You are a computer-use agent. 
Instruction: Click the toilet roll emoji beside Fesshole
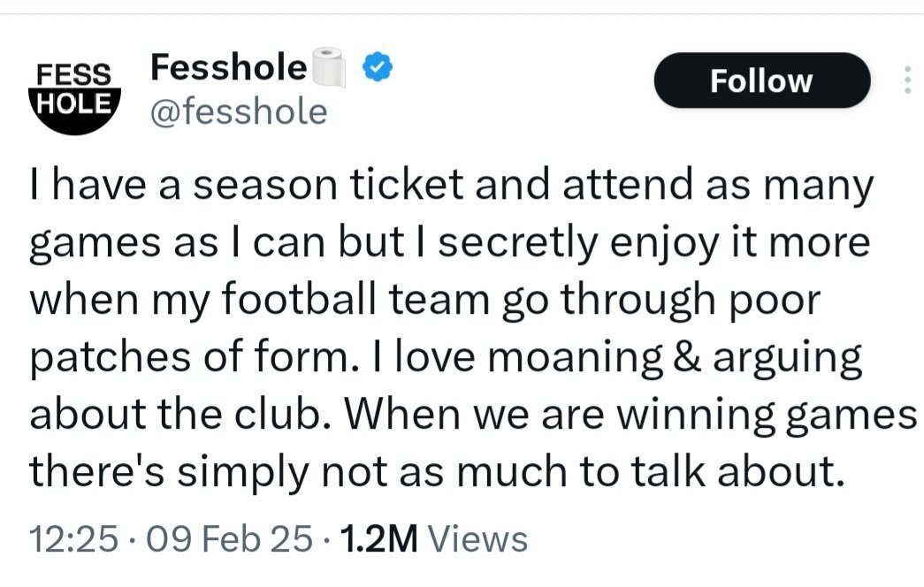click(328, 66)
